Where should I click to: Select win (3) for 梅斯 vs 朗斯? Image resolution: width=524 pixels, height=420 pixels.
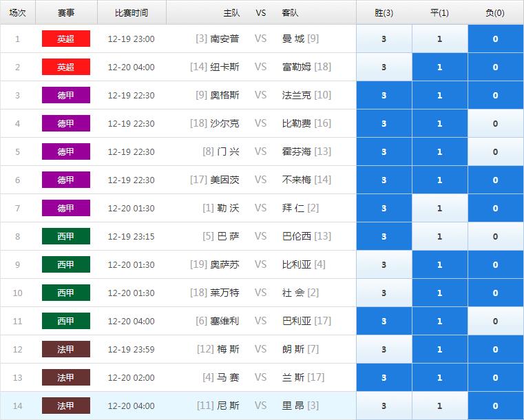(x=384, y=350)
